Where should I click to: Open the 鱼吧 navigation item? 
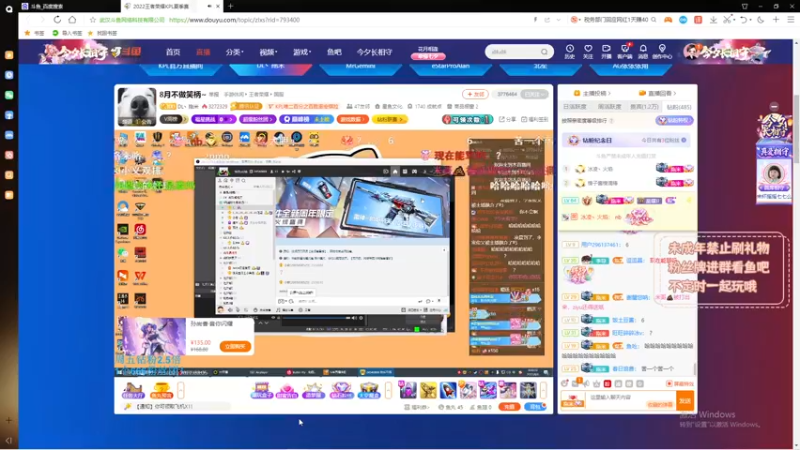click(x=334, y=52)
